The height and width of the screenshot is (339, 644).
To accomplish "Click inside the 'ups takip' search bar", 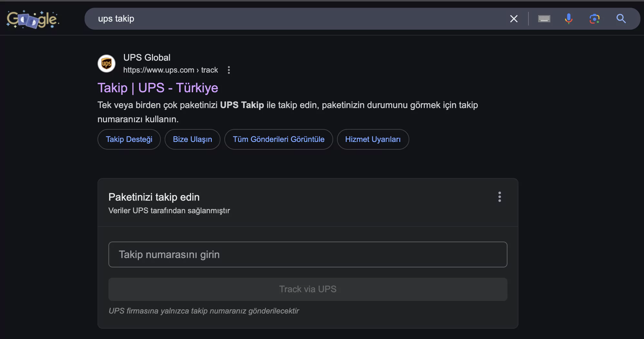I will [226, 19].
